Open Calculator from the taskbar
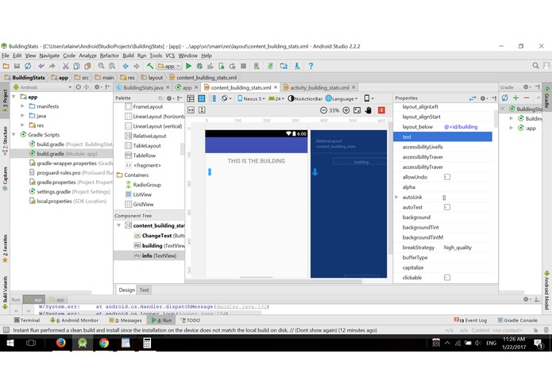 pyautogui.click(x=147, y=343)
